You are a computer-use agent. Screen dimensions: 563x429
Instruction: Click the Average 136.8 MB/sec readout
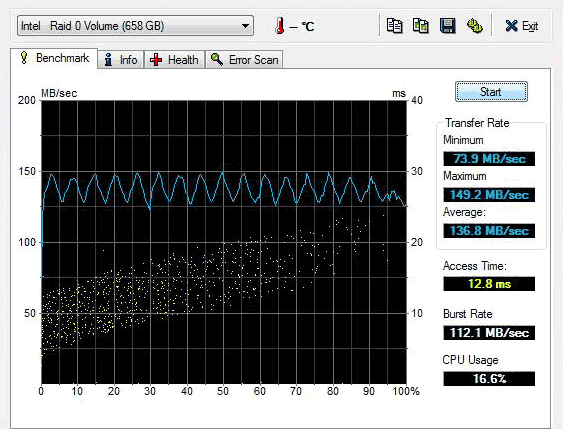489,230
